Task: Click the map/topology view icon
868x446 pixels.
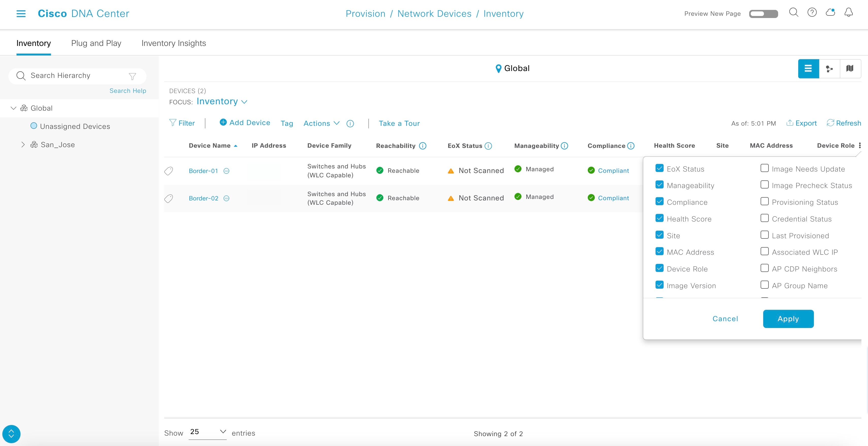Action: (x=850, y=68)
